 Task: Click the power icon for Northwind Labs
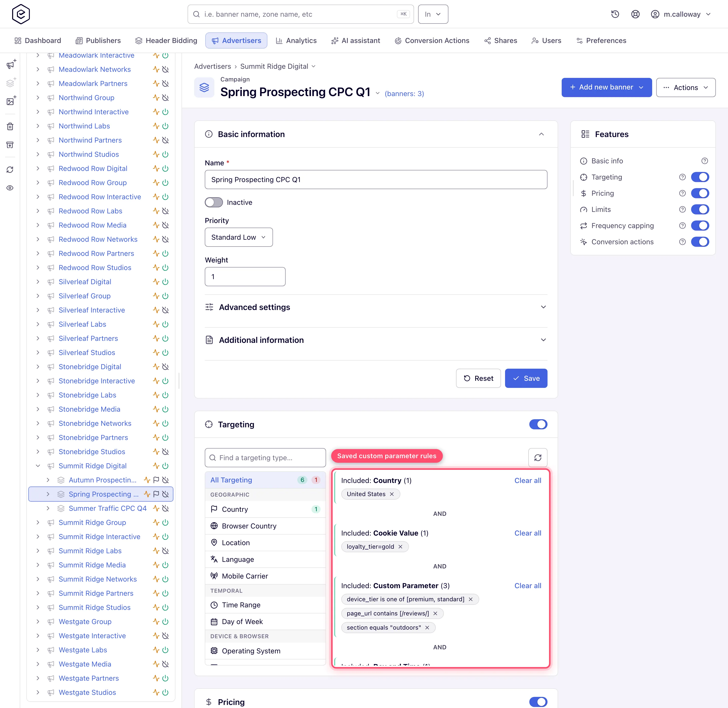coord(166,126)
